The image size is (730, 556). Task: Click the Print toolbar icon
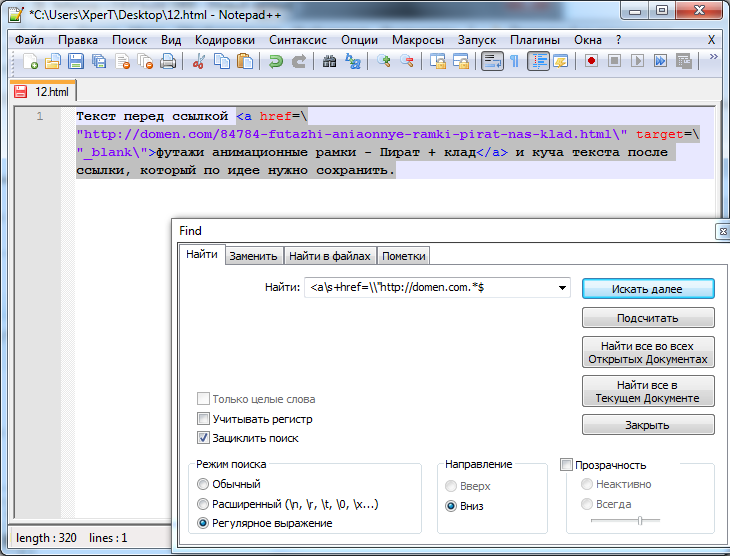[168, 62]
